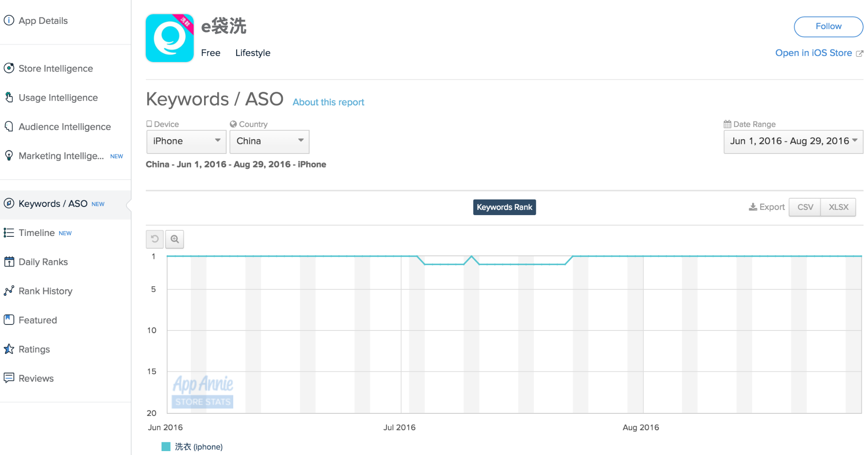Export data as CSV

coord(805,207)
